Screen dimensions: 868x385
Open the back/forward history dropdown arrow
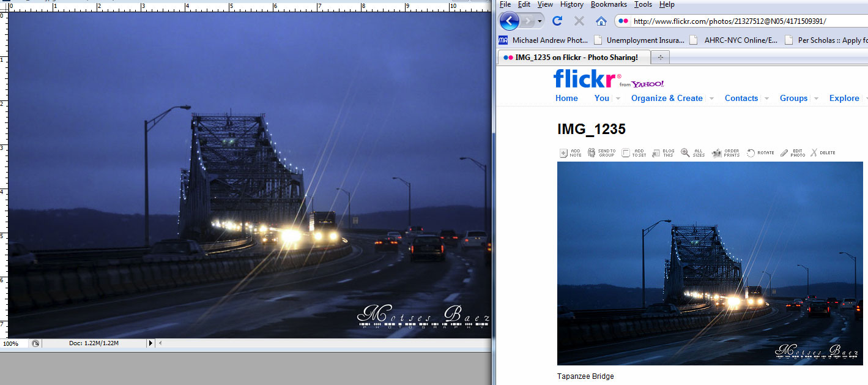pos(540,21)
